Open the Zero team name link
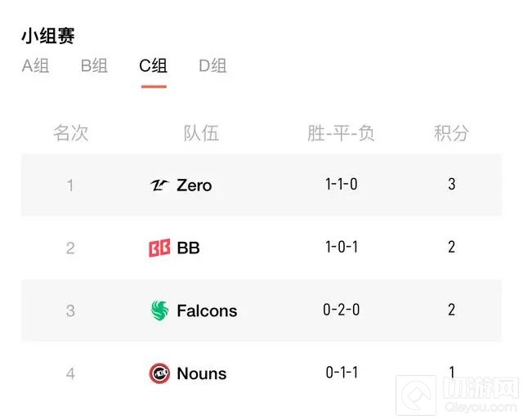 pyautogui.click(x=194, y=185)
